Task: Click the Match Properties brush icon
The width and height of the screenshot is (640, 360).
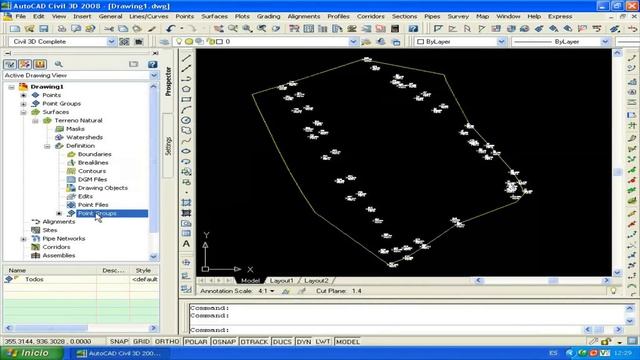Action: click(152, 29)
